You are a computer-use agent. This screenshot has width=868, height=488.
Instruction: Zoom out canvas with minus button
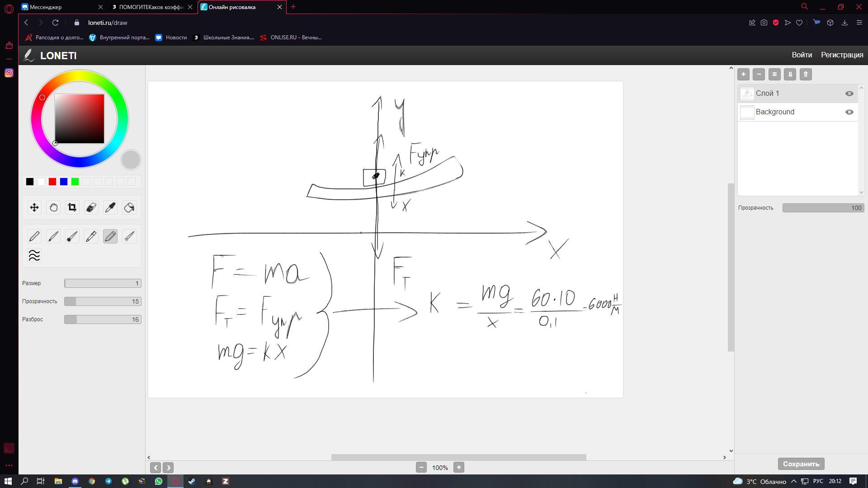pyautogui.click(x=421, y=467)
